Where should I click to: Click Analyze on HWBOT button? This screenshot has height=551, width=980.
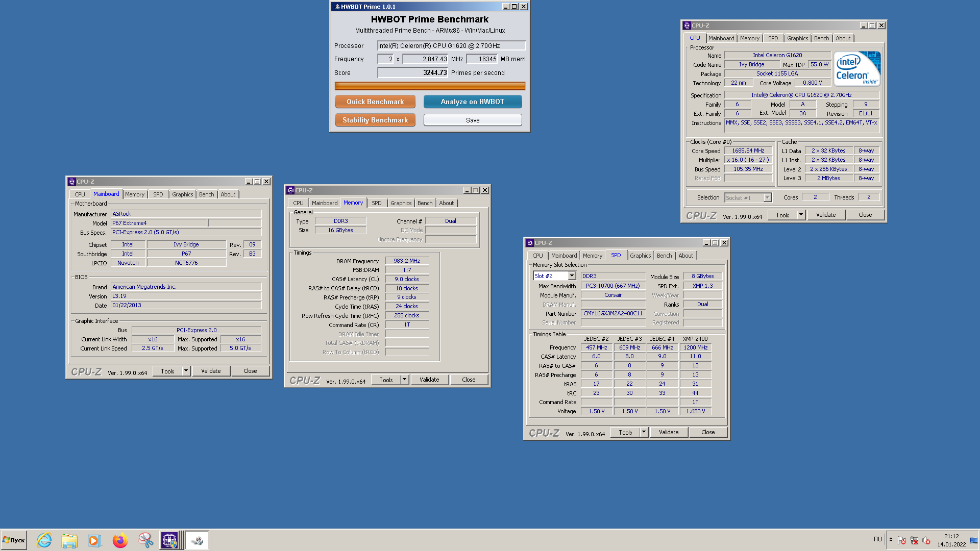pyautogui.click(x=473, y=102)
